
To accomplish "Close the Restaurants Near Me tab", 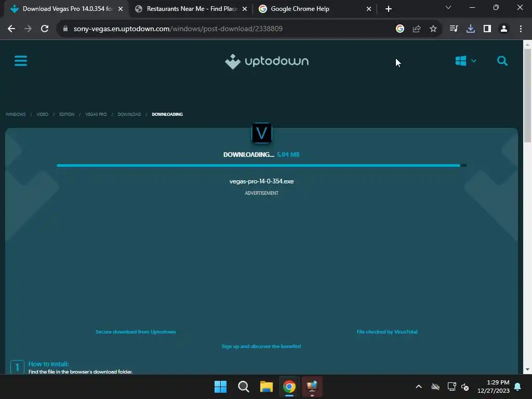I will 245,9.
